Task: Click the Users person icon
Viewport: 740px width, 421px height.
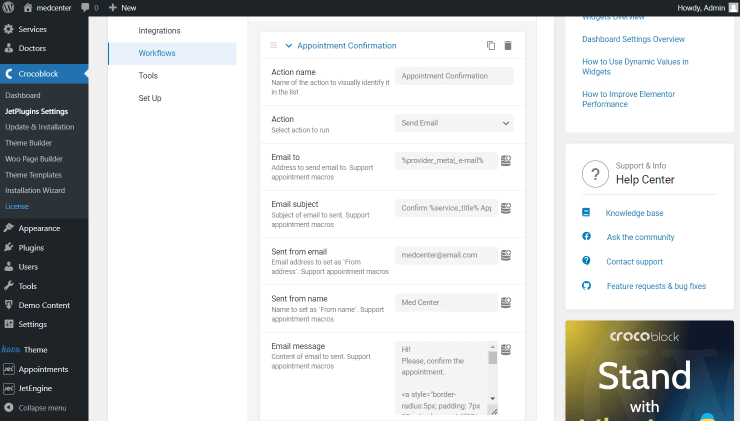Action: pos(8,267)
